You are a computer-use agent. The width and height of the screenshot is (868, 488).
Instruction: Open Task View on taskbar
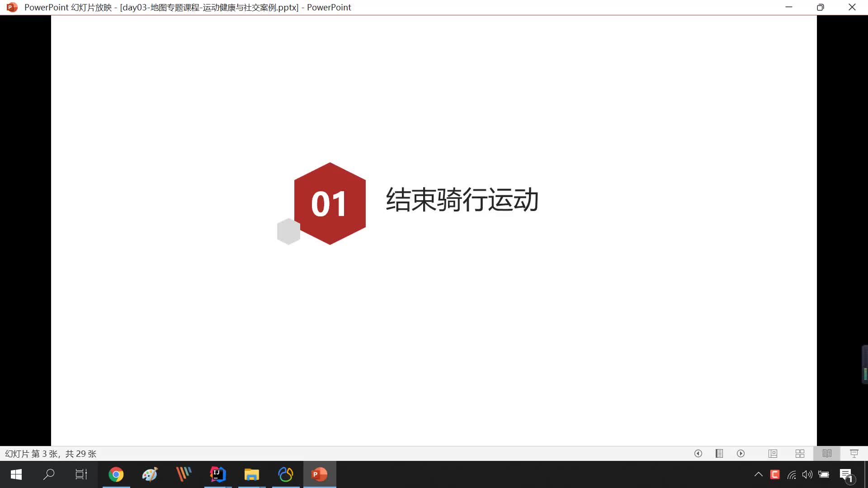(x=81, y=474)
